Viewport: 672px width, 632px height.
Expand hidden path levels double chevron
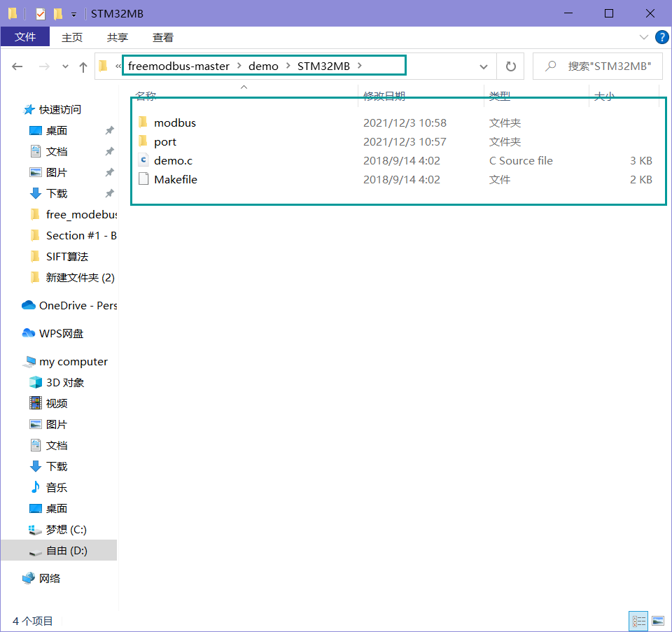118,66
